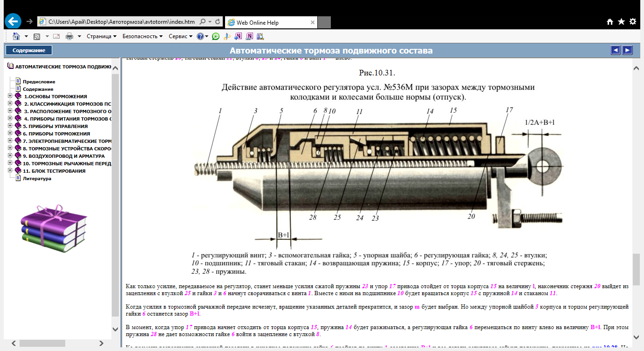
Task: Go to next topic with right arrow button
Action: tap(628, 50)
